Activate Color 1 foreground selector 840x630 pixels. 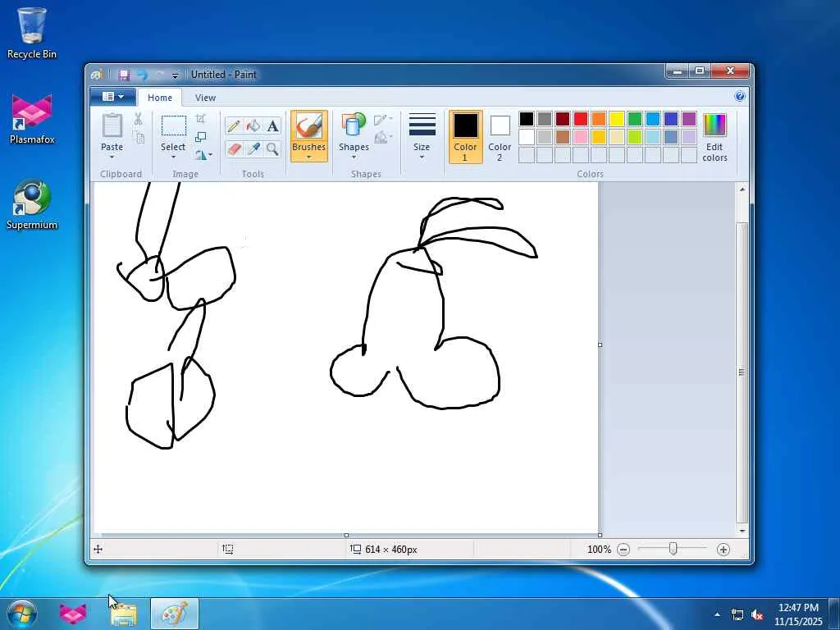(466, 137)
